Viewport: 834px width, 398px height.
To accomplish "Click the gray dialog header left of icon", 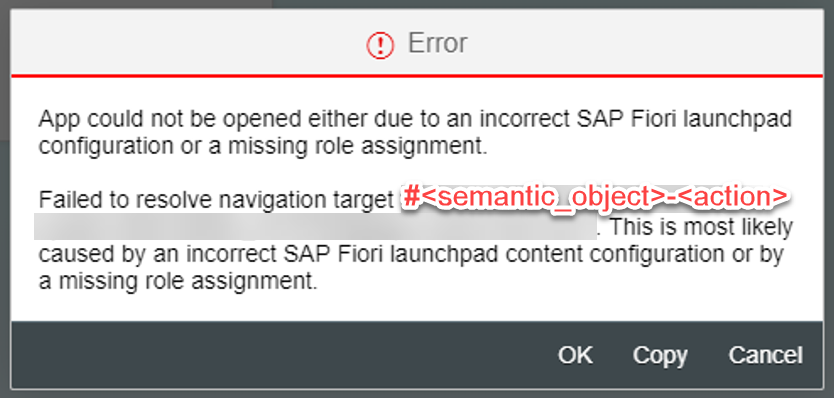I will tap(186, 43).
